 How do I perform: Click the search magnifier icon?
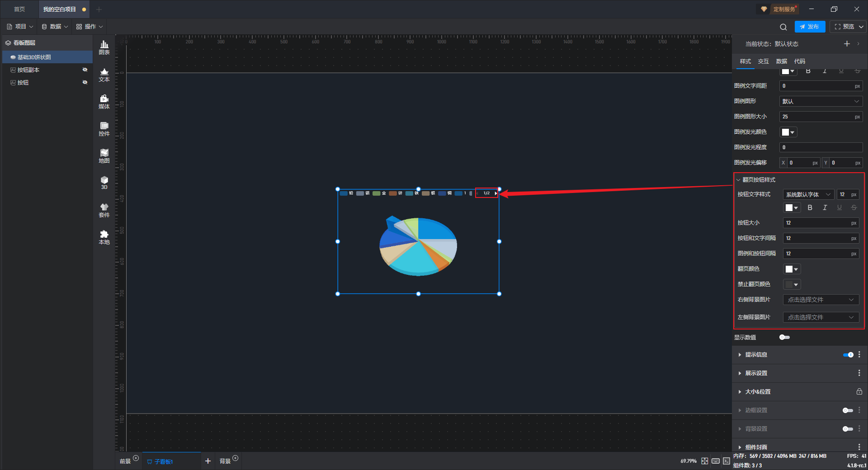coord(783,27)
